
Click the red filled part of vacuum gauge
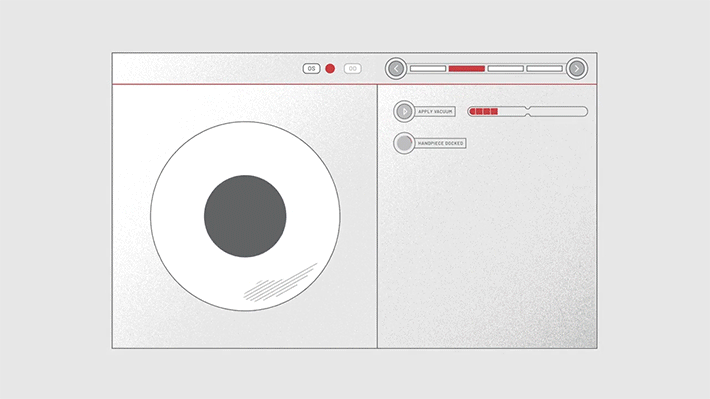(x=484, y=111)
